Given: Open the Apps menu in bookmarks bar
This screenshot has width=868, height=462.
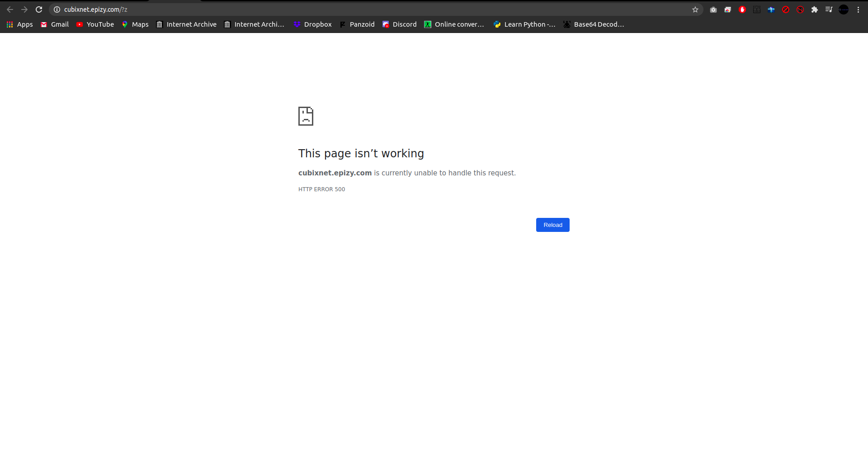Looking at the screenshot, I should click(x=19, y=24).
